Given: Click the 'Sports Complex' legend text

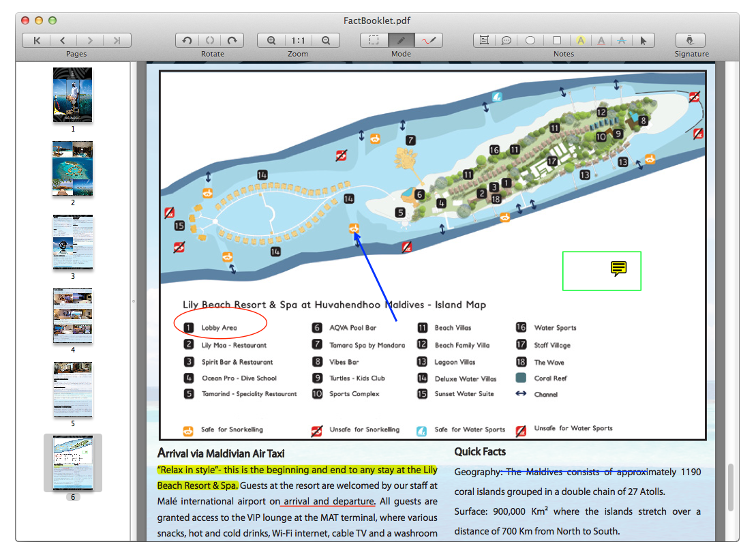Looking at the screenshot, I should click(354, 394).
